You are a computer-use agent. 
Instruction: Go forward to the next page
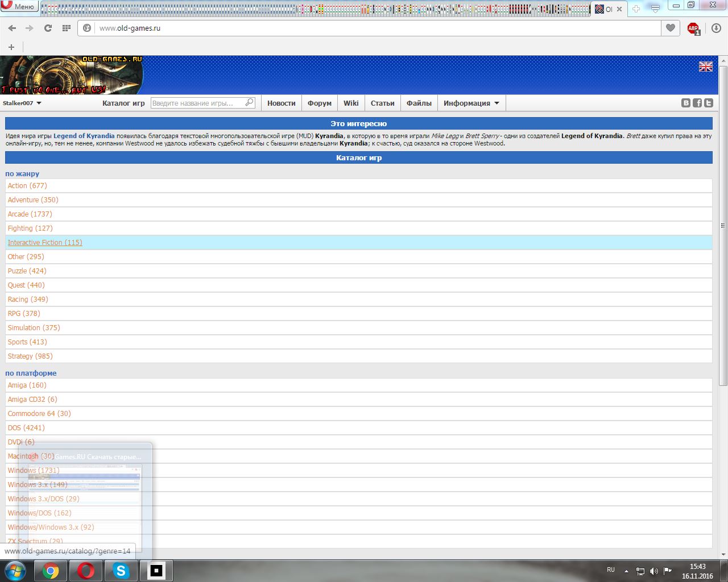30,28
